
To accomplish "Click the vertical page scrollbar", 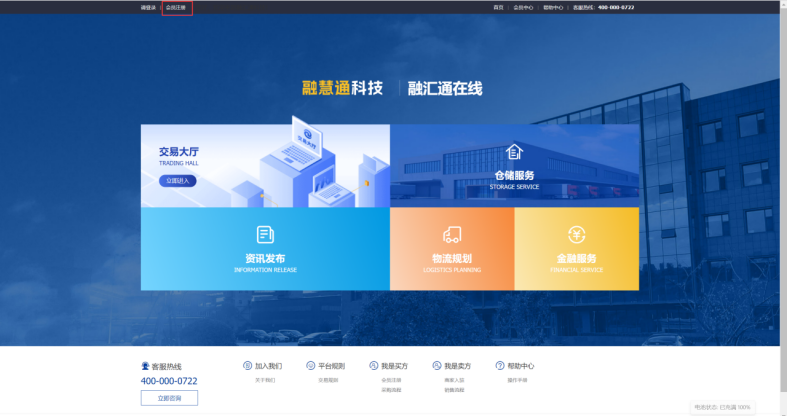I will (x=783, y=201).
